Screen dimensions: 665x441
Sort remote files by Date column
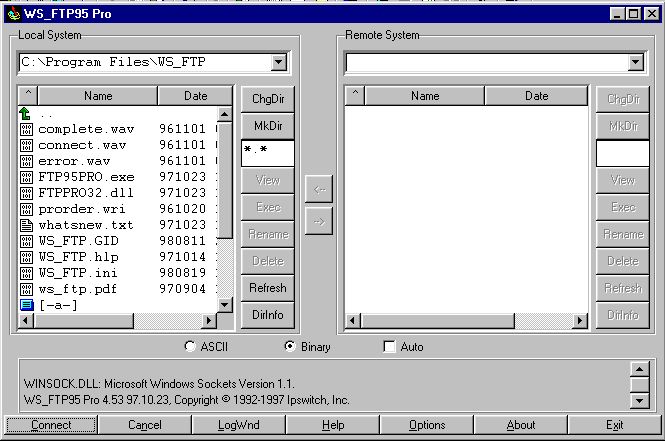click(536, 95)
